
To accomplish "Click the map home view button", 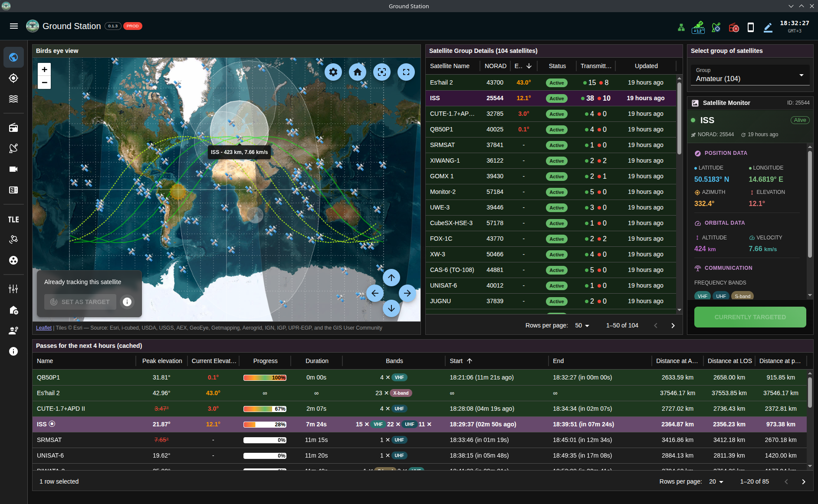I will [358, 72].
